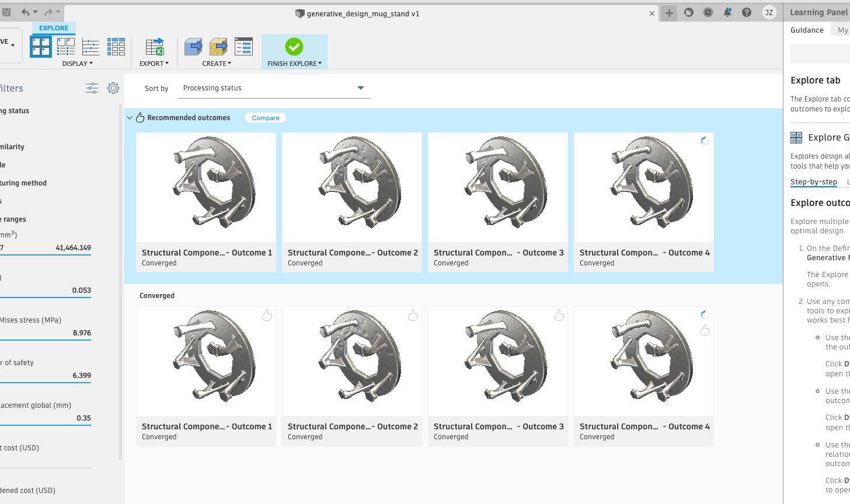850x504 pixels.
Task: Open the CREATE dropdown menu
Action: click(x=217, y=64)
